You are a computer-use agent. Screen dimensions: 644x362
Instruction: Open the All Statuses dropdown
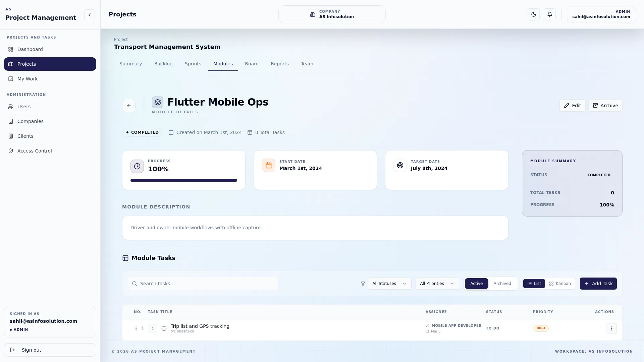[x=390, y=284]
